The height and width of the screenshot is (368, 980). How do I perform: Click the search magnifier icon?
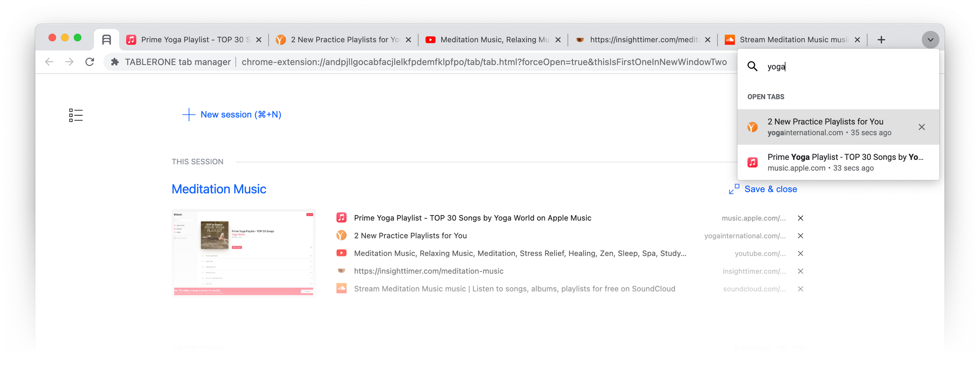coord(752,66)
